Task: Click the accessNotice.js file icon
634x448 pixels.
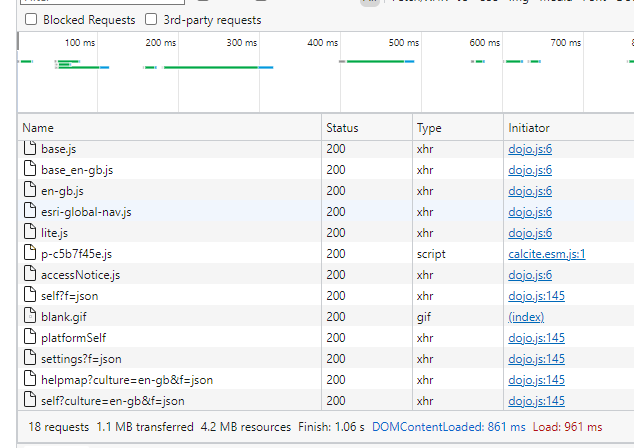Action: [29, 275]
